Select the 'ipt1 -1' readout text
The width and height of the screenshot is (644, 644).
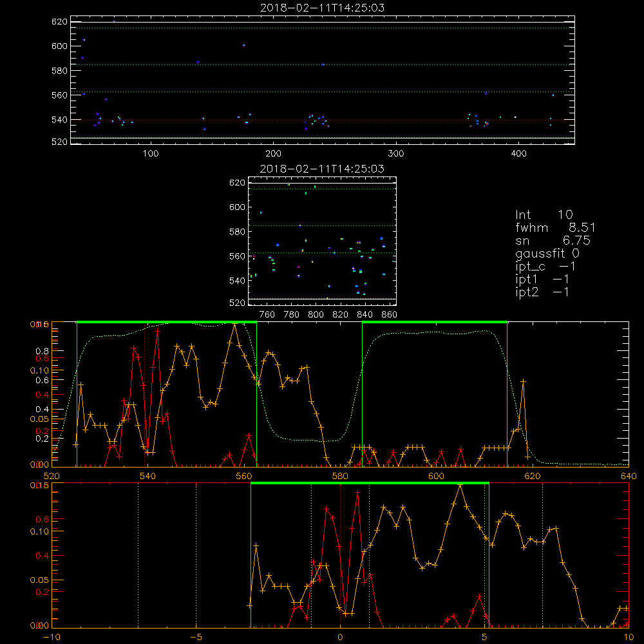point(542,279)
